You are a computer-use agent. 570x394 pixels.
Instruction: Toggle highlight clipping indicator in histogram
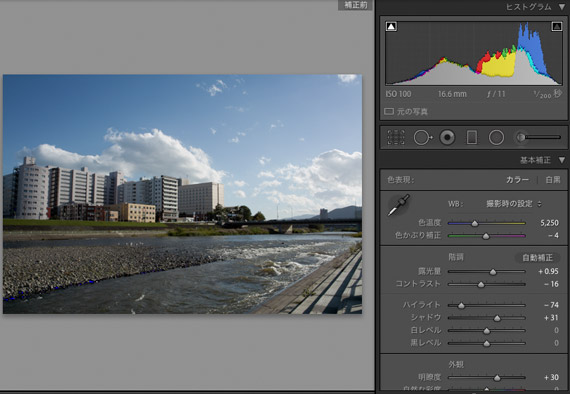click(x=557, y=27)
